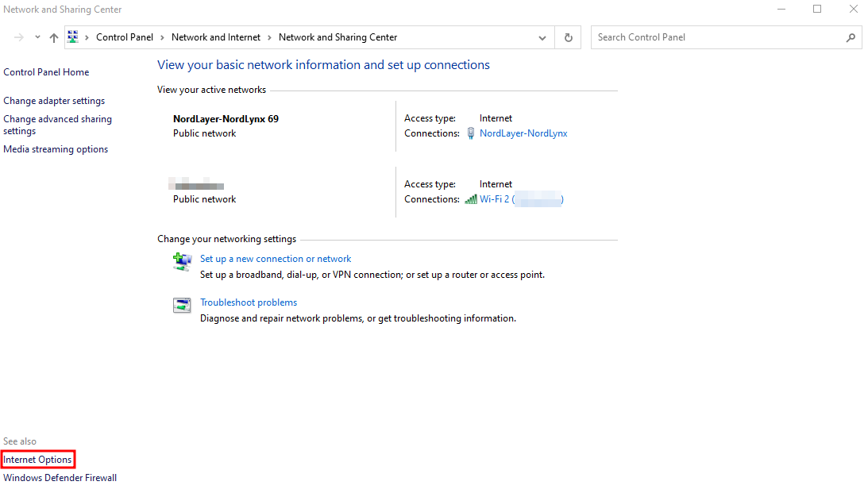The width and height of the screenshot is (868, 493).
Task: Click the NordLayer-NordLynx adapter icon
Action: coord(470,133)
